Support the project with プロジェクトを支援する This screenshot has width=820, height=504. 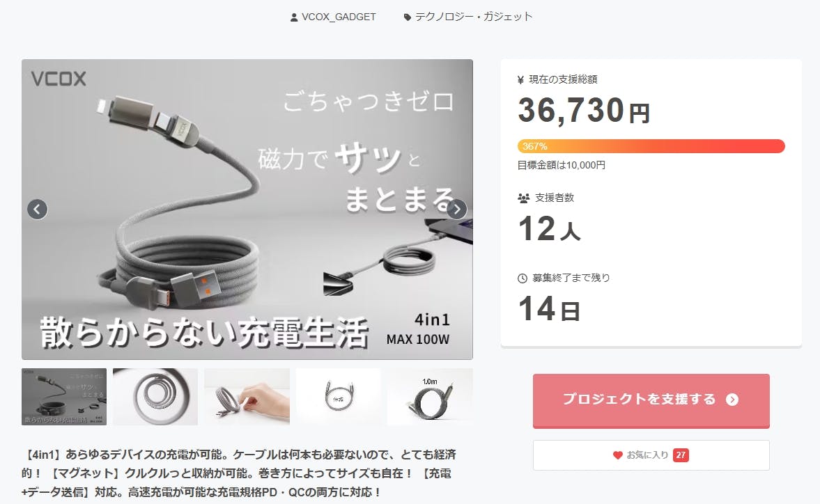pyautogui.click(x=651, y=400)
